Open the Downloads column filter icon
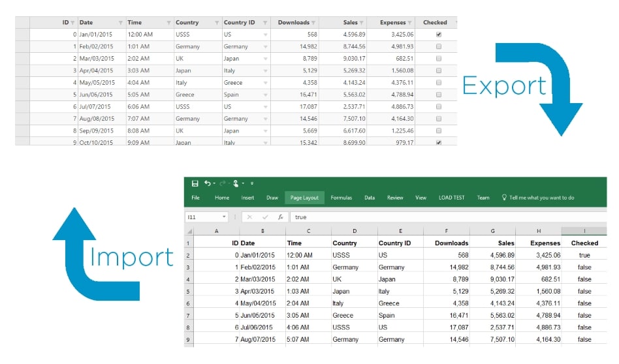 pyautogui.click(x=313, y=23)
